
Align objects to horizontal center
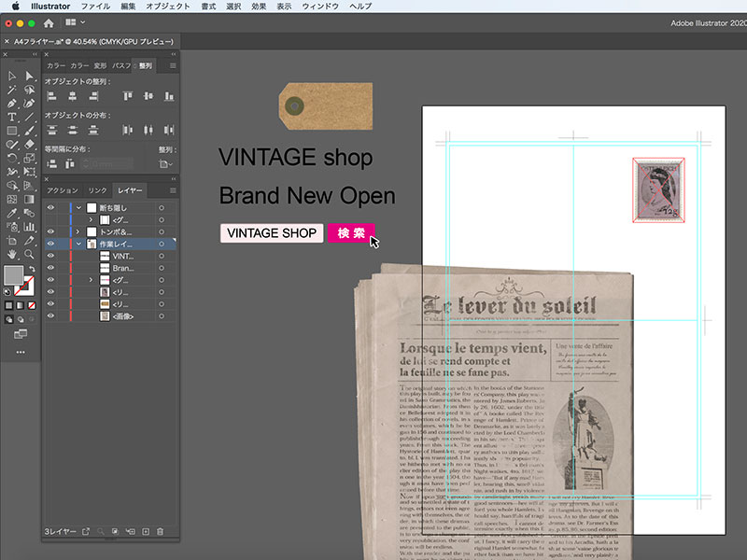pyautogui.click(x=73, y=96)
